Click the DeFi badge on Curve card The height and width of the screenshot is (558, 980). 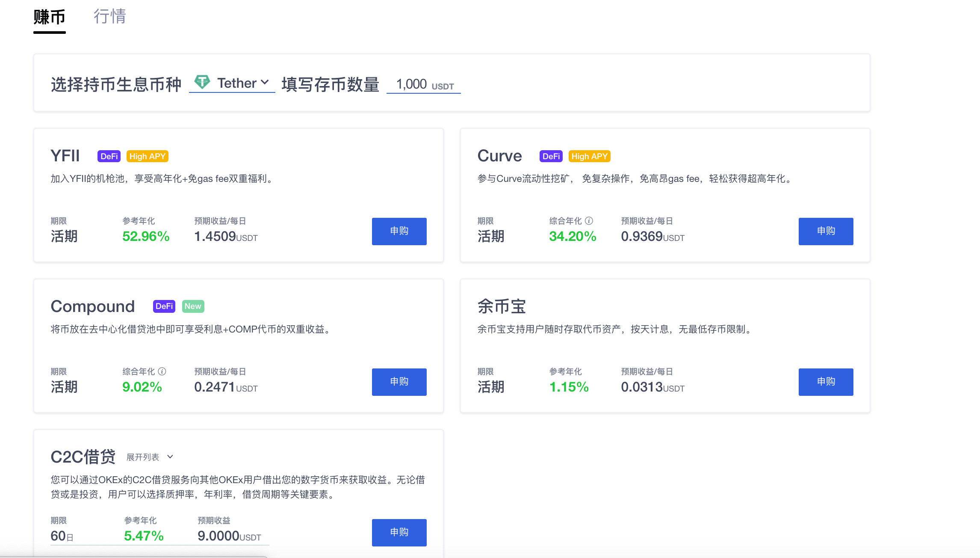click(551, 156)
